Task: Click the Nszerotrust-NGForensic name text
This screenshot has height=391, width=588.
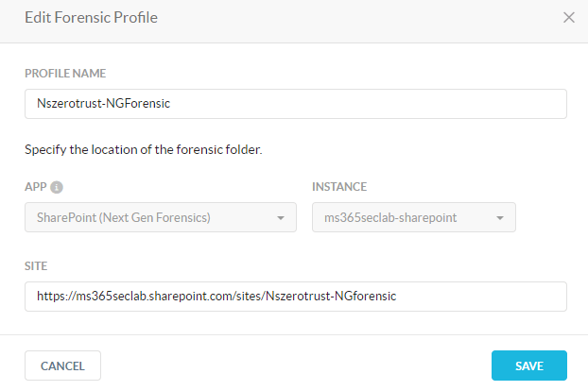Action: 103,103
